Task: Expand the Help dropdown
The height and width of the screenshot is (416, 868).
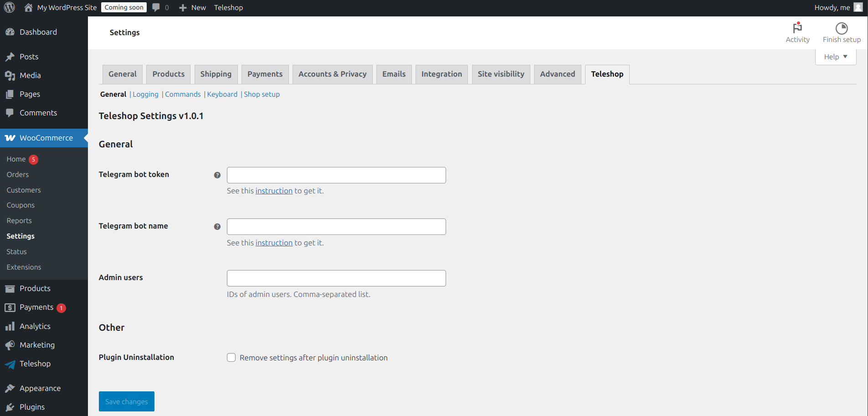Action: click(836, 57)
